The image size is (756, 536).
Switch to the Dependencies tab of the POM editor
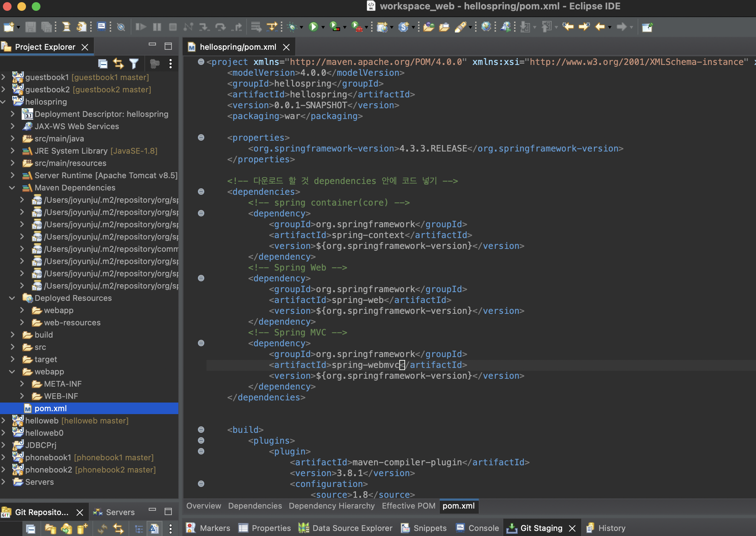click(x=255, y=506)
